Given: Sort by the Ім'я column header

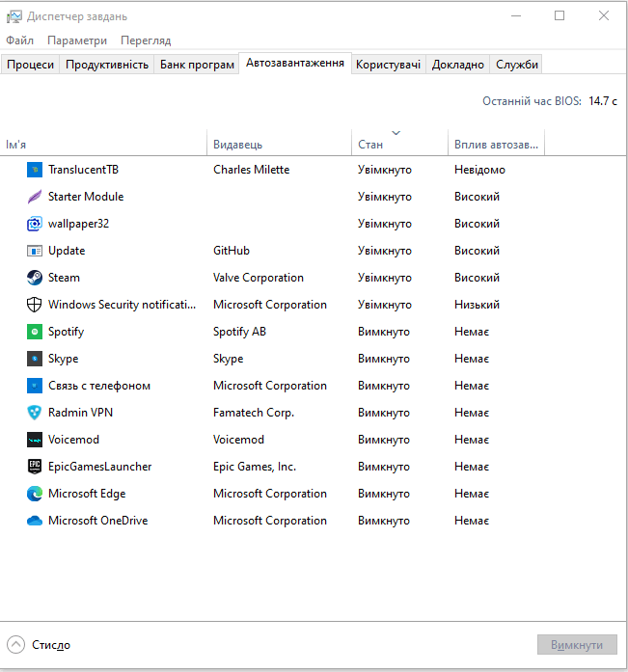Looking at the screenshot, I should point(104,143).
